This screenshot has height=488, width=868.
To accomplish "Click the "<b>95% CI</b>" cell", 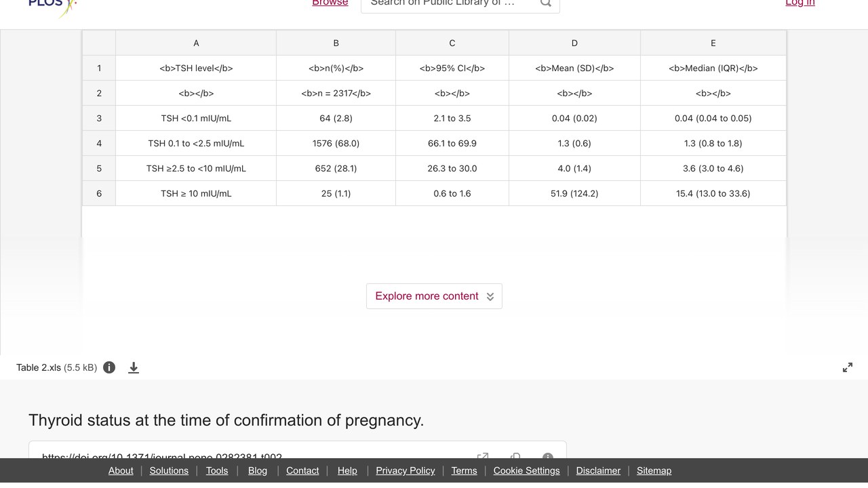I will pos(452,68).
